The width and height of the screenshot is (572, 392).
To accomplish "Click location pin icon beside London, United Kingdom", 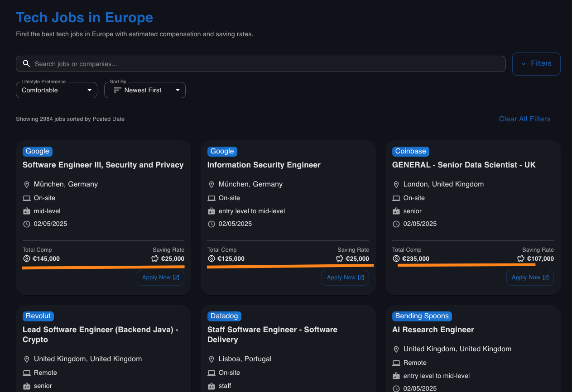I will click(396, 185).
